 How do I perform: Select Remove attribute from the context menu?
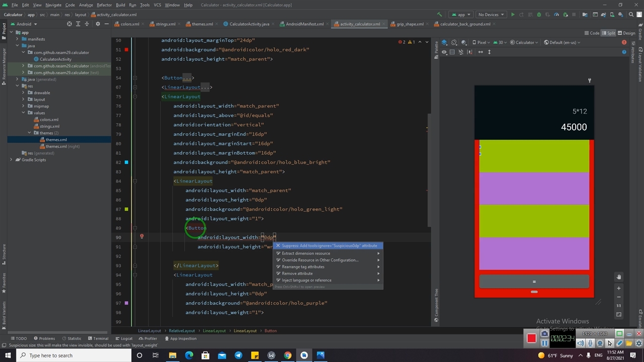pos(297,274)
